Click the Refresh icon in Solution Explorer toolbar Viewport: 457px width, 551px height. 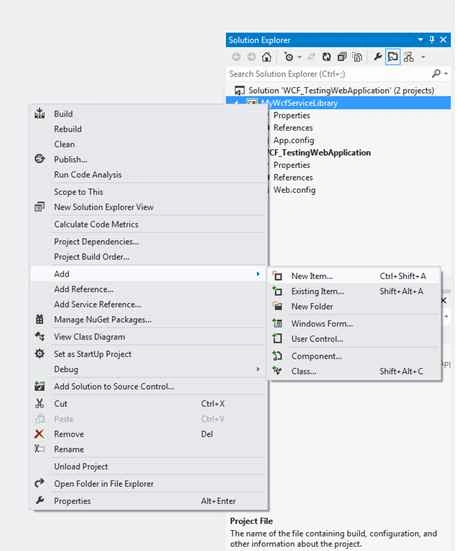pyautogui.click(x=327, y=57)
